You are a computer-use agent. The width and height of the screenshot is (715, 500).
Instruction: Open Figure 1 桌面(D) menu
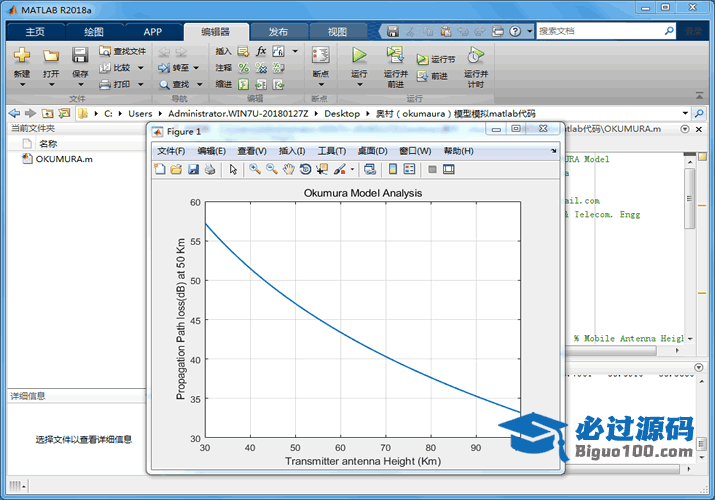(372, 151)
